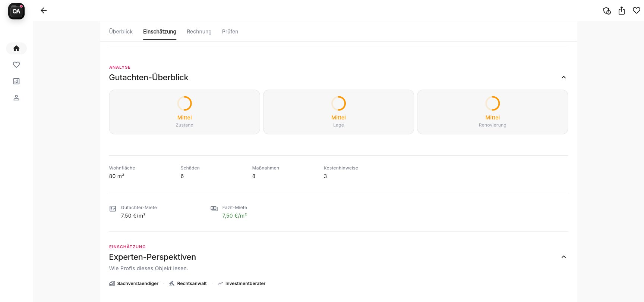Viewport: 644px width, 302px height.
Task: Click the shield clock icon in header
Action: coord(607,11)
